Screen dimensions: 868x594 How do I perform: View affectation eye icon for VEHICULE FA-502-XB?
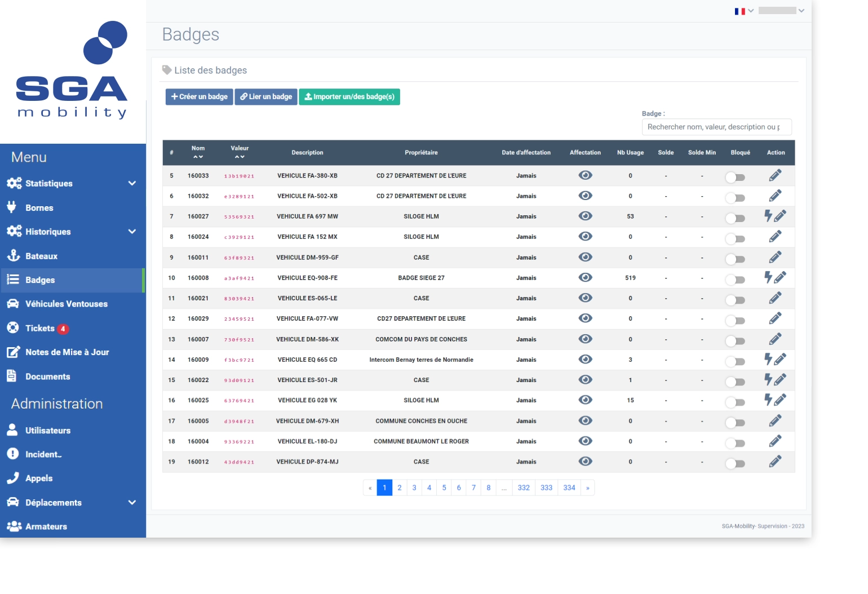click(585, 196)
